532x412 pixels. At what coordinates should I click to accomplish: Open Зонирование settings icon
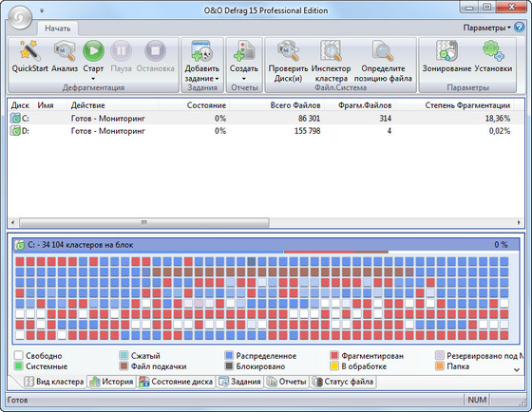pos(446,51)
